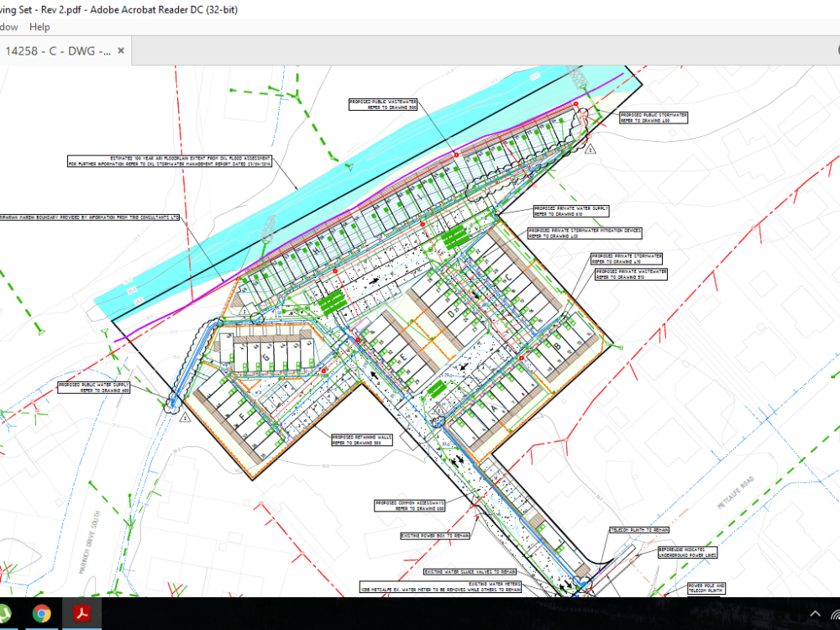Switch to Adobe Acrobat Reader taskbar icon
This screenshot has width=840, height=630.
(81, 613)
